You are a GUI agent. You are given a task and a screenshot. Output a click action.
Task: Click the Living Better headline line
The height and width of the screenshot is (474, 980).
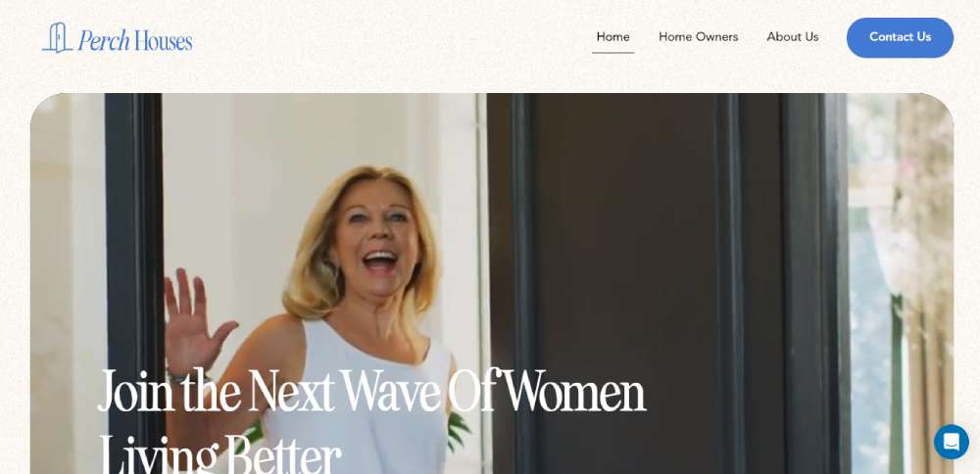click(x=220, y=453)
